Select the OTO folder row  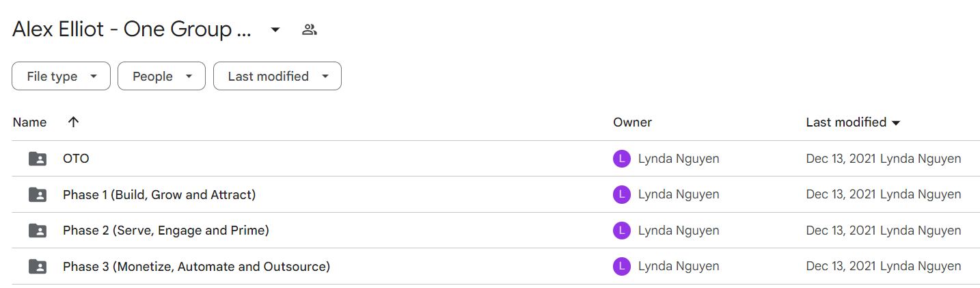click(x=490, y=159)
